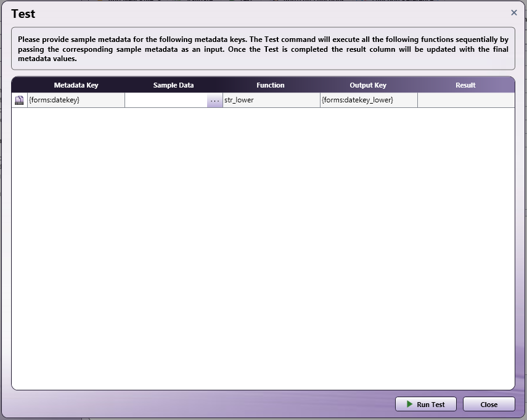Image resolution: width=527 pixels, height=420 pixels.
Task: Click the row icon beside {forms:datekey}
Action: 20,100
